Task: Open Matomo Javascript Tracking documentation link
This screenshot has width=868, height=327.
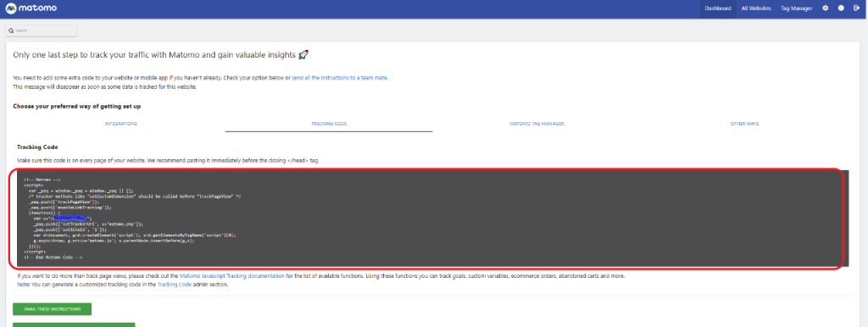Action: pos(232,275)
